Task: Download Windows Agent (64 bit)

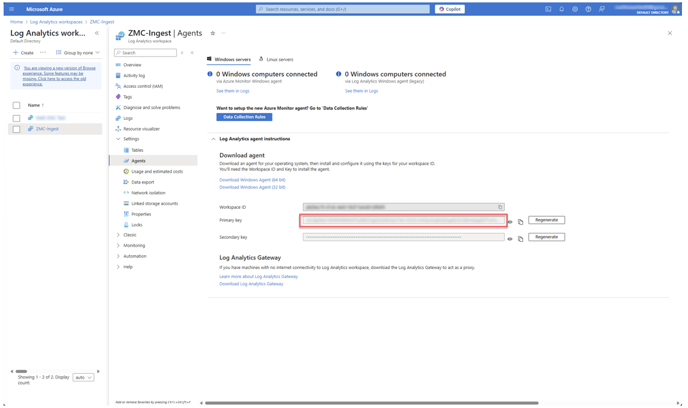Action: click(x=252, y=180)
